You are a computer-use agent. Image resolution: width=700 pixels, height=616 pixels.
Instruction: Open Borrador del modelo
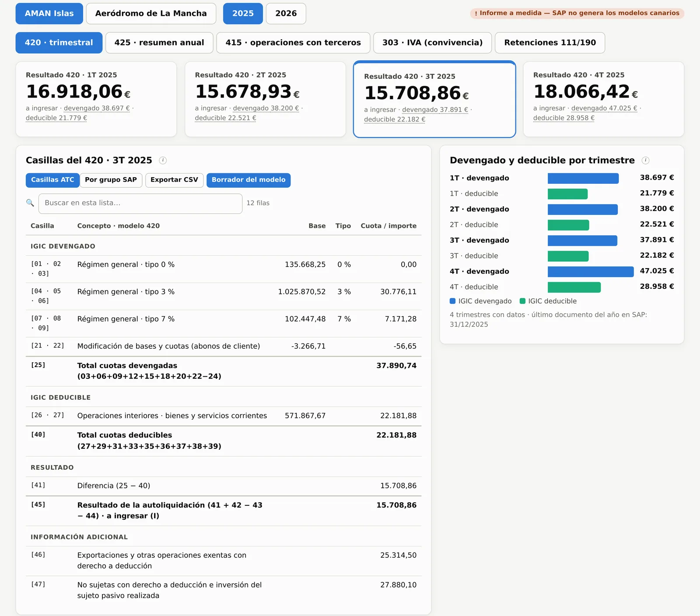(x=248, y=180)
